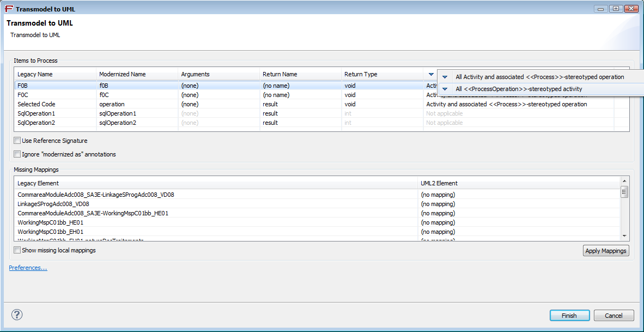This screenshot has height=332, width=644.
Task: Click the Apply Mappings button
Action: [x=606, y=251]
